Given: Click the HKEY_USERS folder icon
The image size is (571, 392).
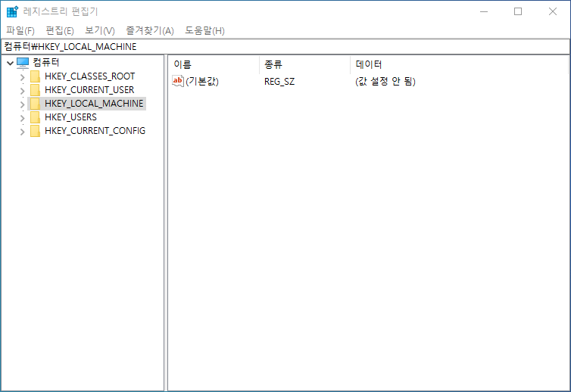Looking at the screenshot, I should pyautogui.click(x=36, y=117).
